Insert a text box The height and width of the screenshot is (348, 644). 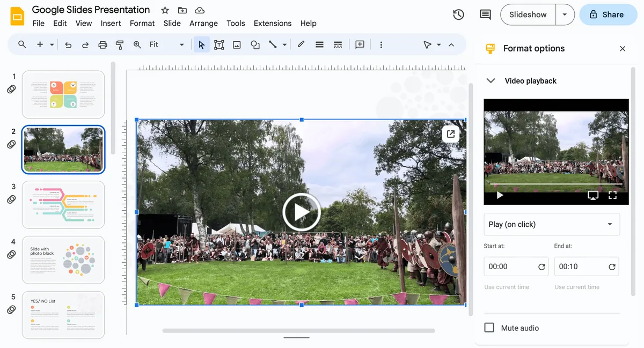pos(219,45)
